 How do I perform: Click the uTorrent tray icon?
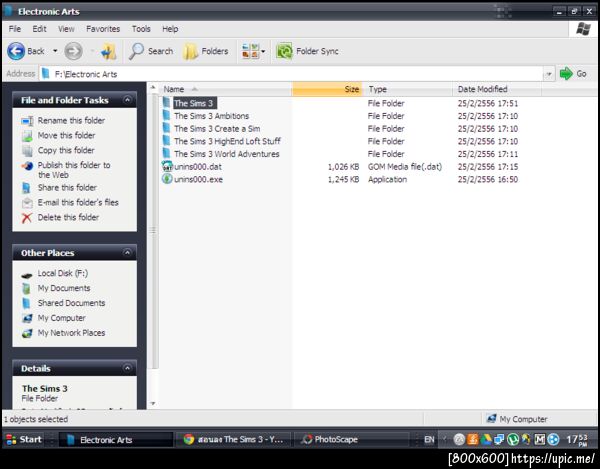[513, 440]
